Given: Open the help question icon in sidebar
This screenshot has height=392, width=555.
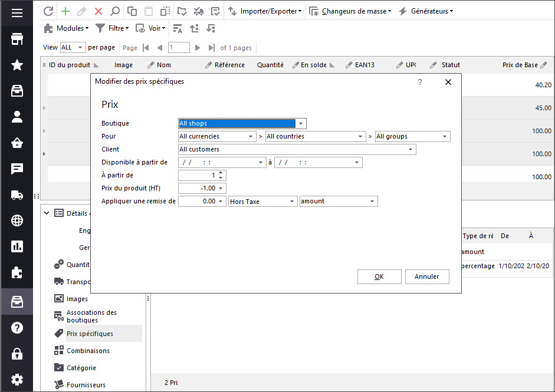Looking at the screenshot, I should [17, 328].
